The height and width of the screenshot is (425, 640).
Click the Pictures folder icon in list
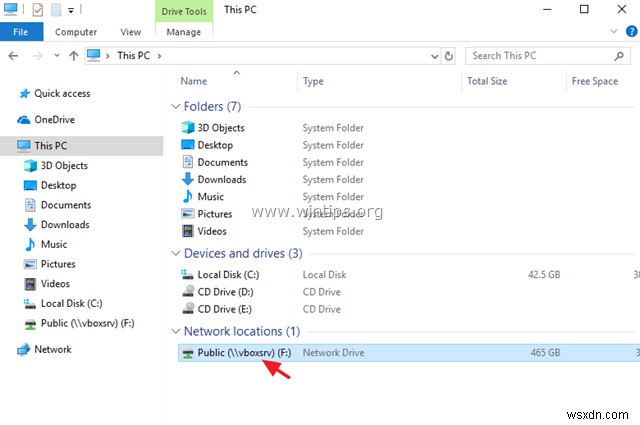pos(188,214)
